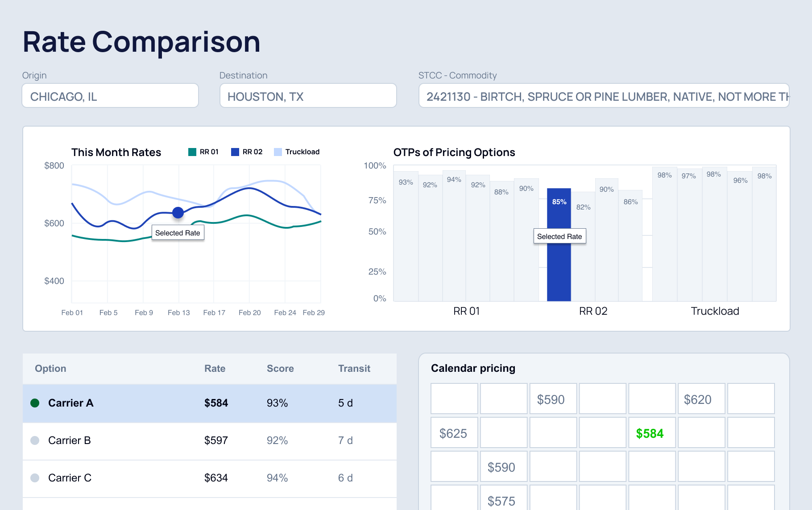Sort by the Transit column header
This screenshot has width=812, height=510.
(354, 368)
